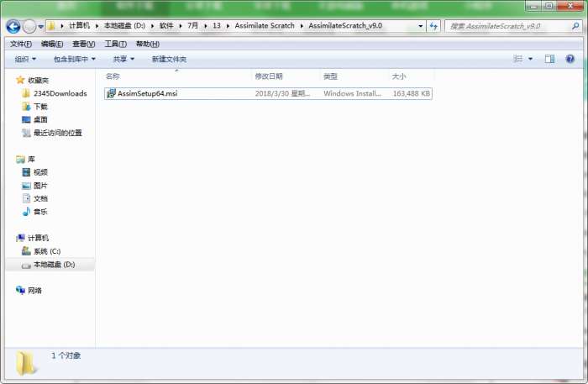Select 收藏夹 in navigation pane
The image size is (588, 384).
coord(39,81)
